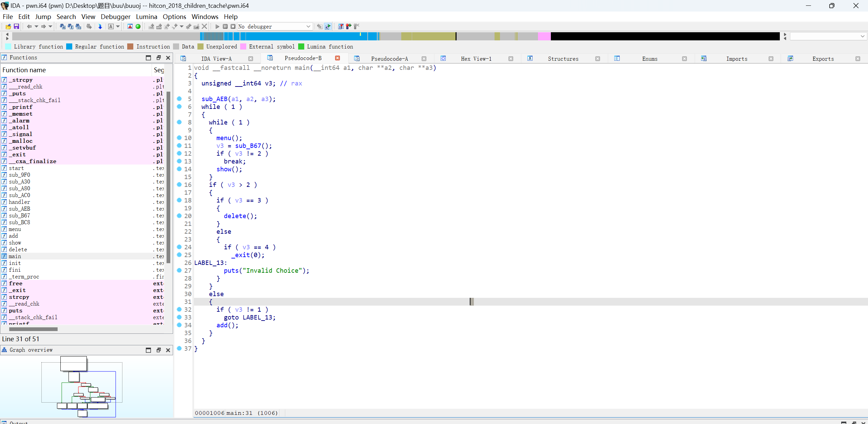The width and height of the screenshot is (868, 424).
Task: Toggle breakpoint dot at line 27
Action: (x=179, y=270)
